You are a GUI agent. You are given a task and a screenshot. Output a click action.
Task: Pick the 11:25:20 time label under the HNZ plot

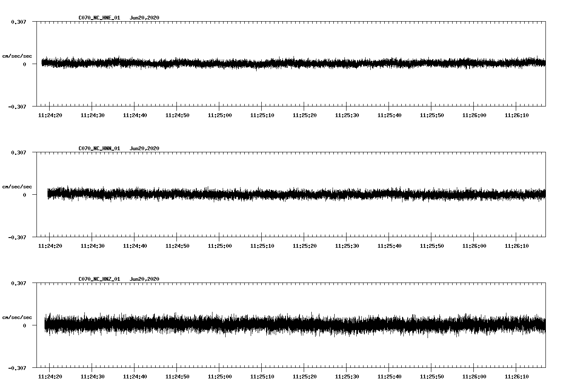pos(305,377)
